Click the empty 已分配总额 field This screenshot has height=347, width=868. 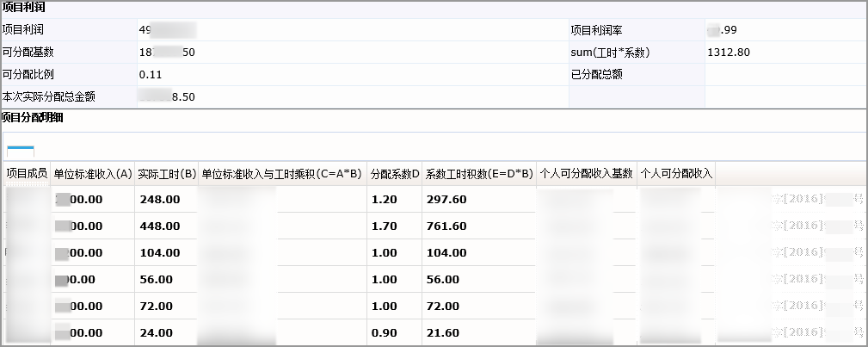(785, 74)
